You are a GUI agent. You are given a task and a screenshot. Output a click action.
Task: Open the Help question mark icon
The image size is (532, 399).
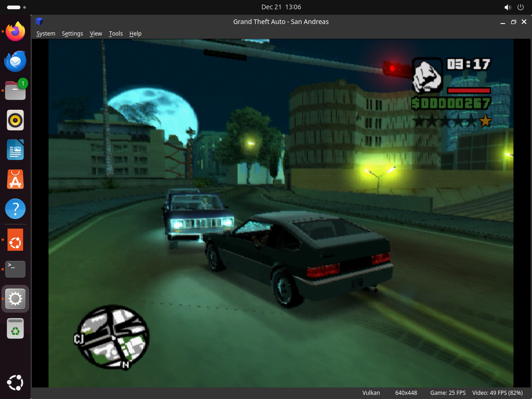coord(15,208)
